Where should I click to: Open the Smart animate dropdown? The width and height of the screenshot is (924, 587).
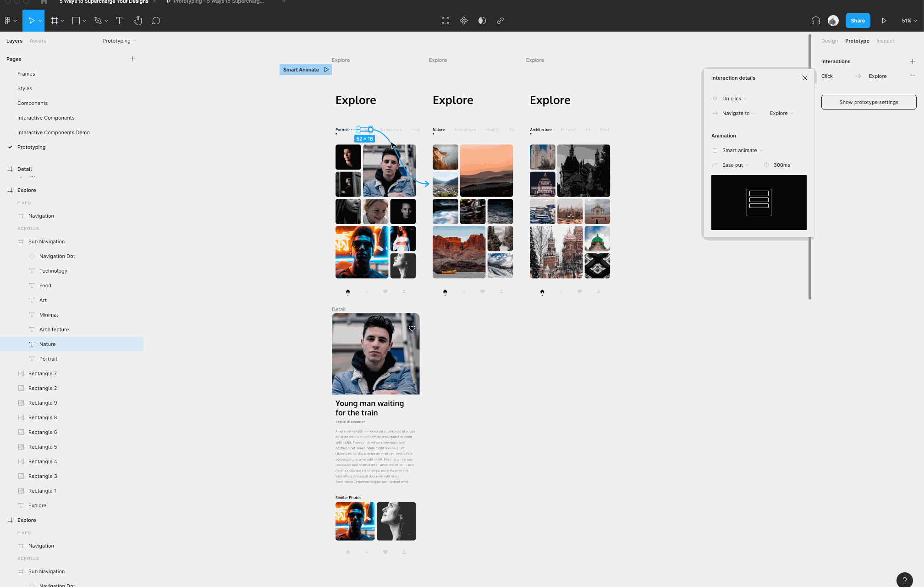(742, 150)
